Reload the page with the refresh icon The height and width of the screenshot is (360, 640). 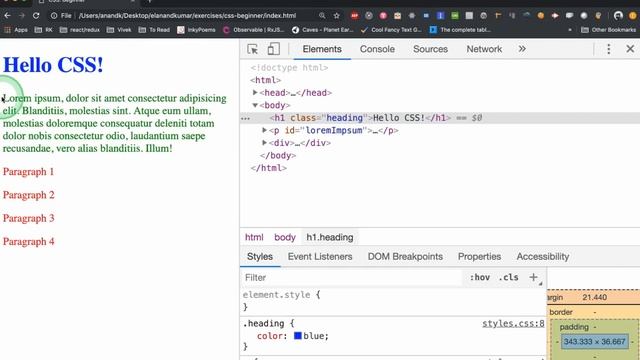coord(36,16)
